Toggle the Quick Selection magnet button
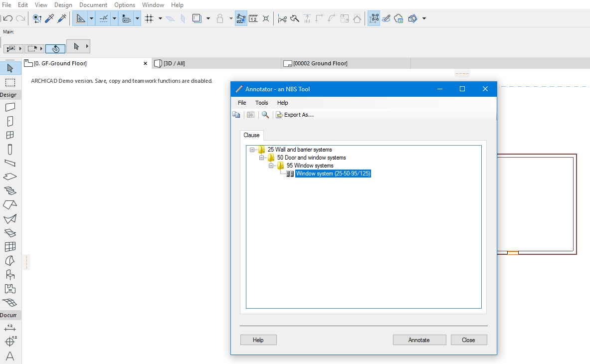The width and height of the screenshot is (590, 364). [55, 49]
